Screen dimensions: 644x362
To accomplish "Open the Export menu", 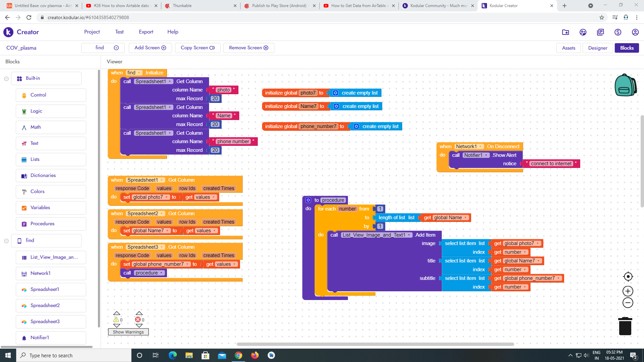I will click(146, 32).
